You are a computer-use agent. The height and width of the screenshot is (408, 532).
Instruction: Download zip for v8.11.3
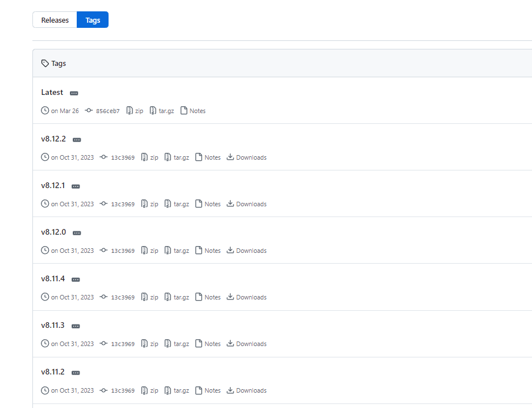154,344
